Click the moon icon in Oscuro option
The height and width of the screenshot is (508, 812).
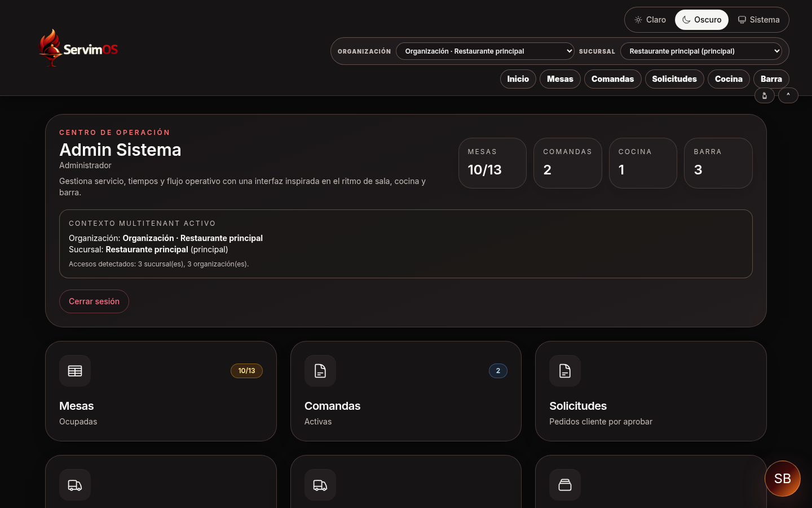coord(686,20)
